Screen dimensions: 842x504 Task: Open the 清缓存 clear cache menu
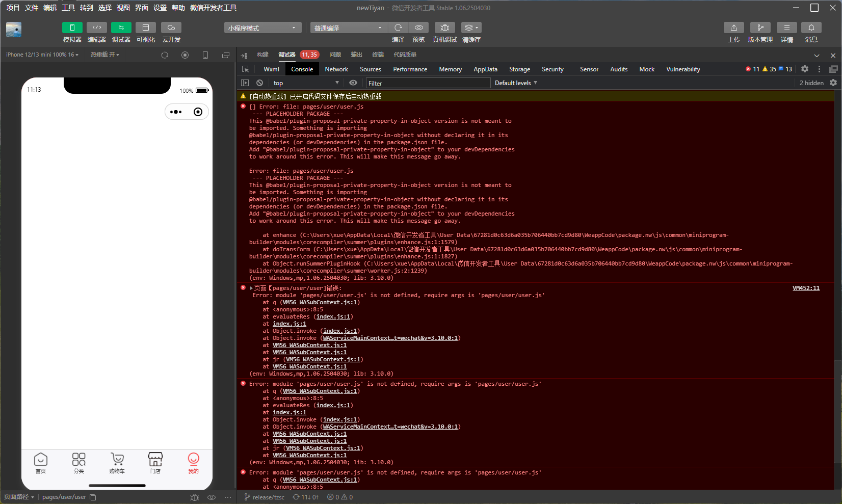[x=471, y=28]
